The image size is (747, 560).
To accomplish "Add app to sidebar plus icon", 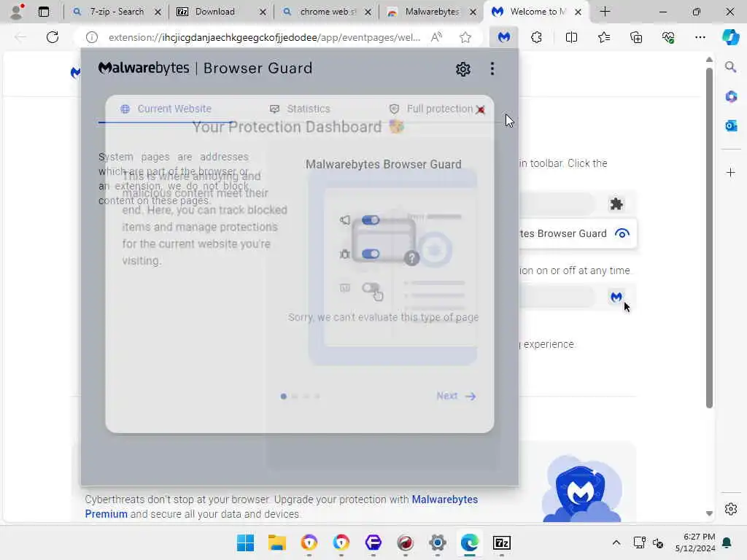I will point(731,172).
